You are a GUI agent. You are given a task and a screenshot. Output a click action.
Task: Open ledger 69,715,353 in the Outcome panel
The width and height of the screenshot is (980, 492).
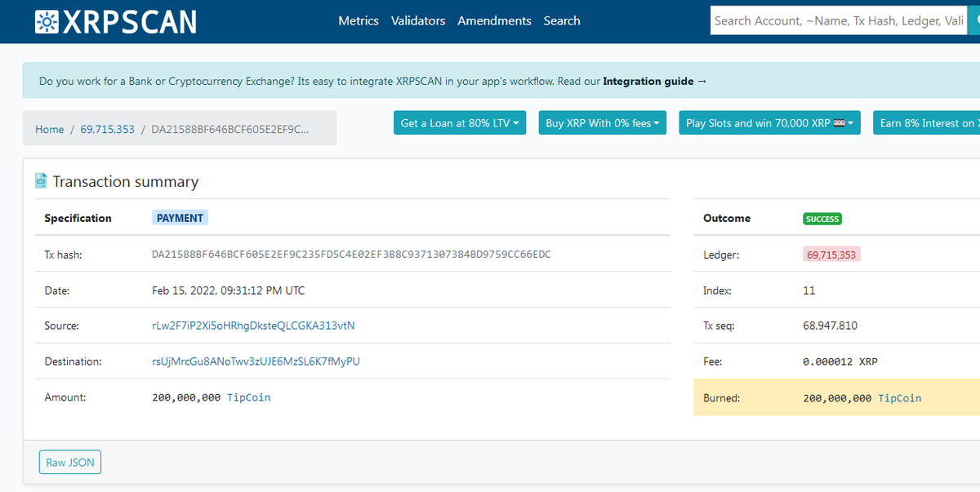pyautogui.click(x=832, y=255)
